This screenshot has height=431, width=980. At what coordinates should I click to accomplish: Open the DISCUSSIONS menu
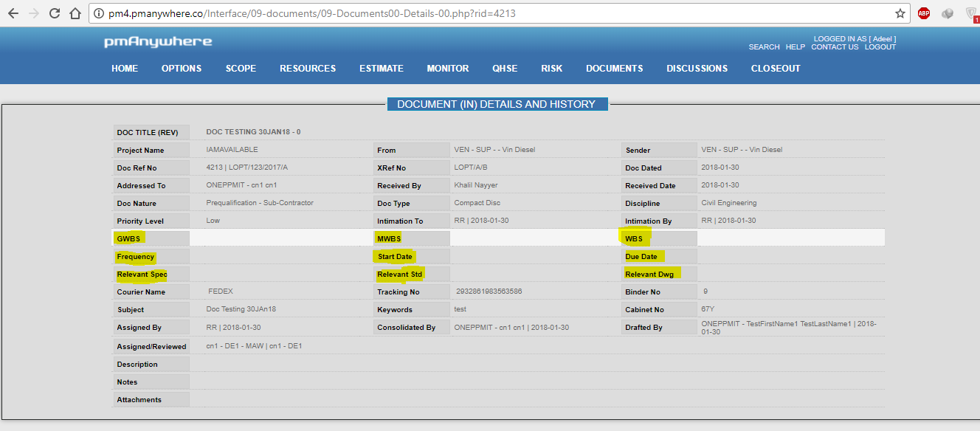(697, 69)
